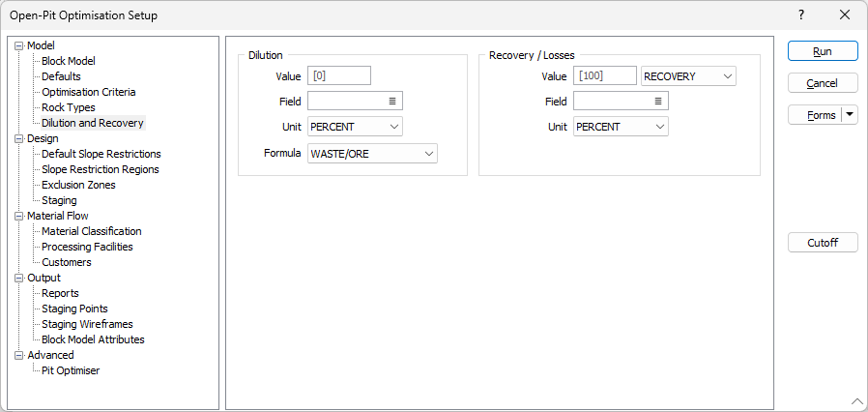Select the Design root node label
The width and height of the screenshot is (868, 412).
pyautogui.click(x=43, y=138)
